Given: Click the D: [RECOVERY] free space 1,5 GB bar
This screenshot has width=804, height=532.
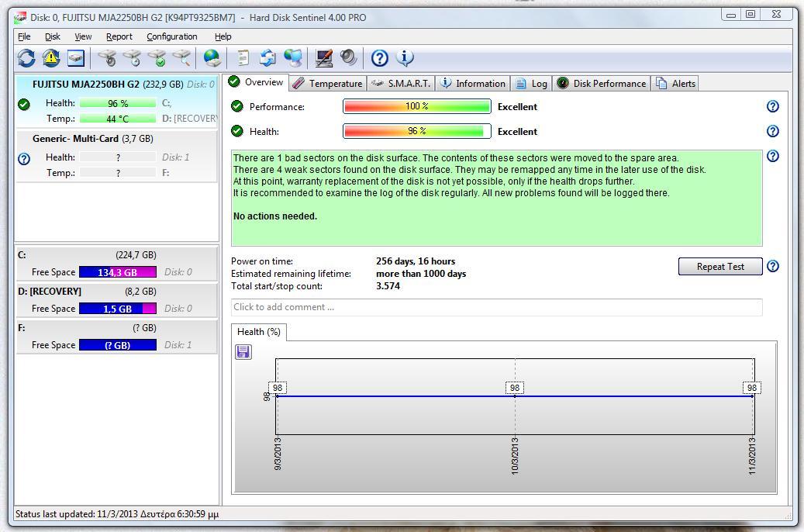Looking at the screenshot, I should point(118,309).
